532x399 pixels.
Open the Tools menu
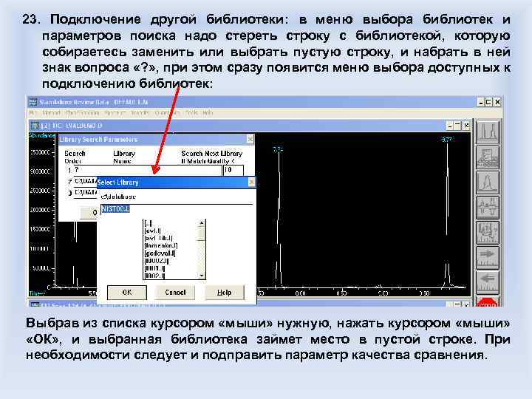(191, 112)
